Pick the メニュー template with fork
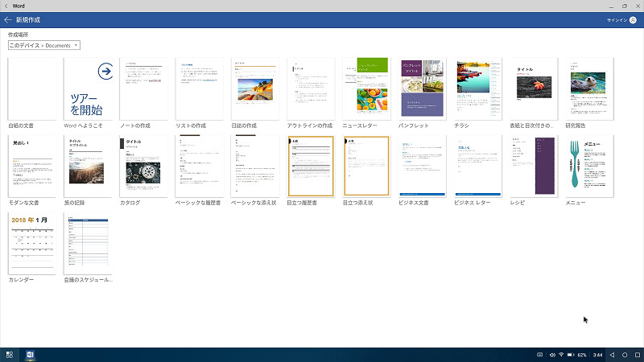Image resolution: width=644 pixels, height=362 pixels. (x=589, y=167)
